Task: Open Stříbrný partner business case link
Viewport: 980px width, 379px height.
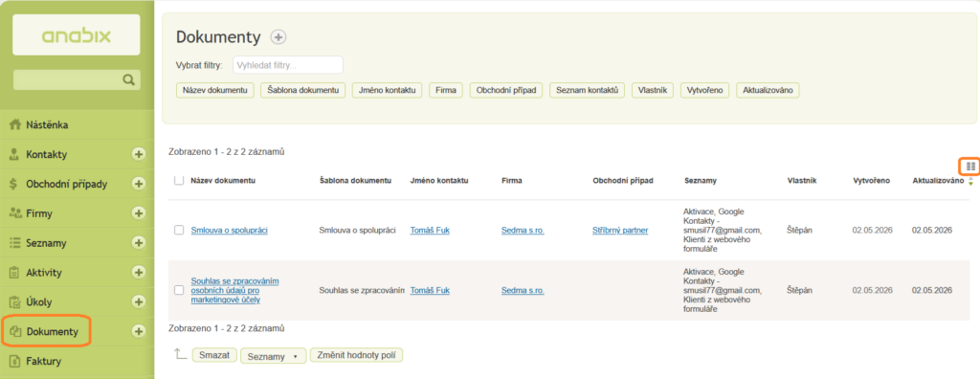Action: click(620, 230)
